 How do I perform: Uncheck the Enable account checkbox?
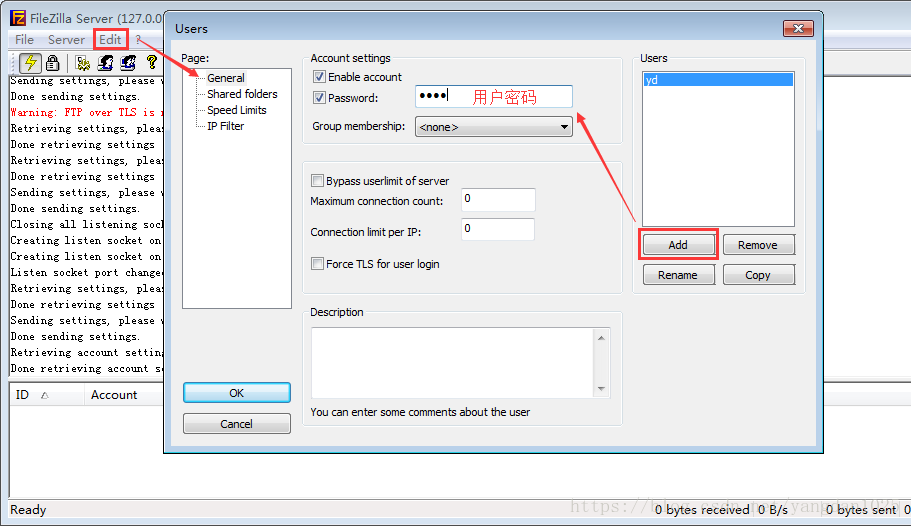tap(319, 77)
